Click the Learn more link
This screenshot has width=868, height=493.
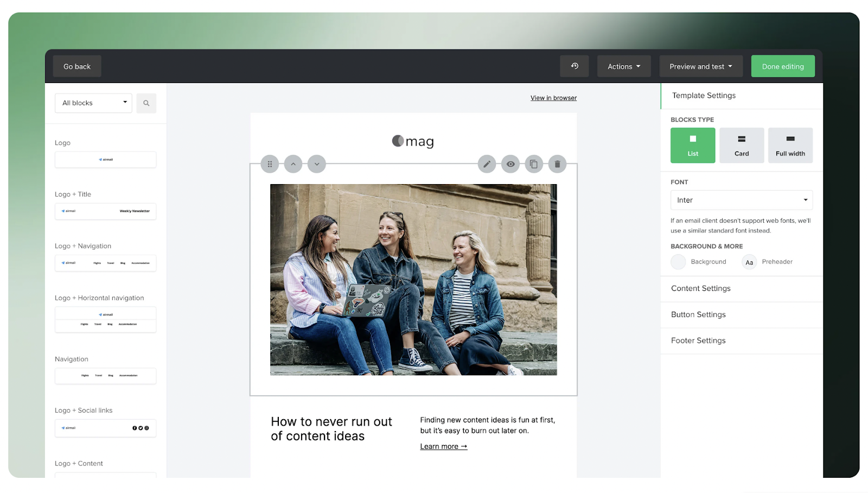(x=444, y=446)
